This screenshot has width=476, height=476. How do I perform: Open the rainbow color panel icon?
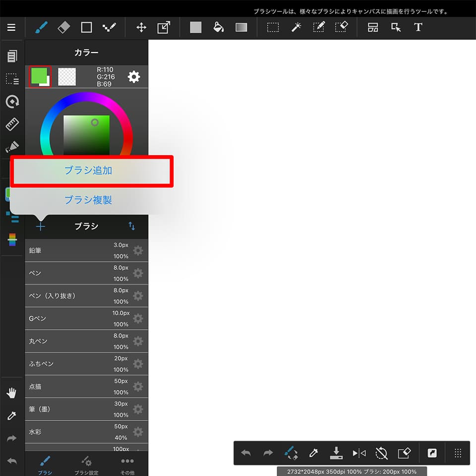point(12,239)
